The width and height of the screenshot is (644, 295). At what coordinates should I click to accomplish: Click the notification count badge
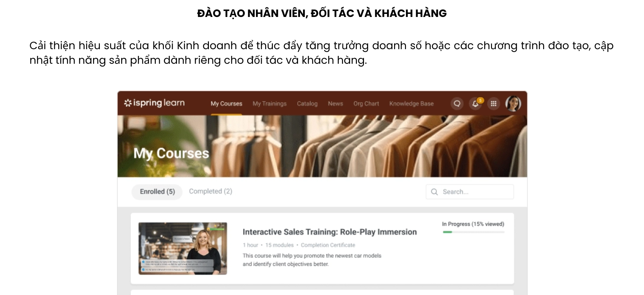(x=480, y=100)
